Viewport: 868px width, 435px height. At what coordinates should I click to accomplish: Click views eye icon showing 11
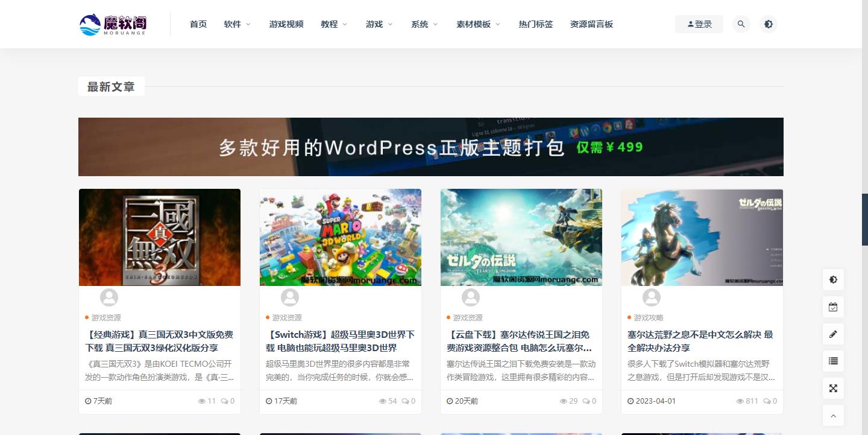click(x=201, y=401)
